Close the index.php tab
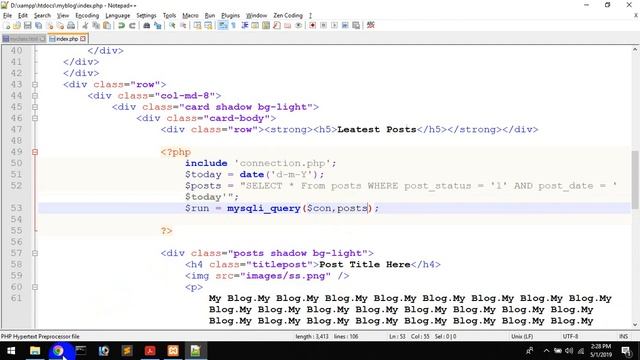Screen dimensions: 640x360 coord(83,39)
